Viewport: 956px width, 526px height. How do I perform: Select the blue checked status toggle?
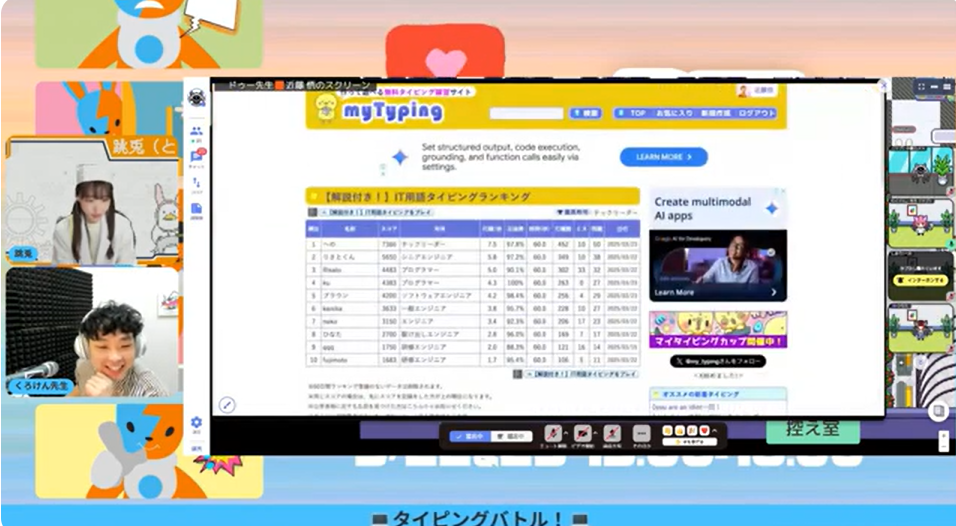pyautogui.click(x=470, y=436)
